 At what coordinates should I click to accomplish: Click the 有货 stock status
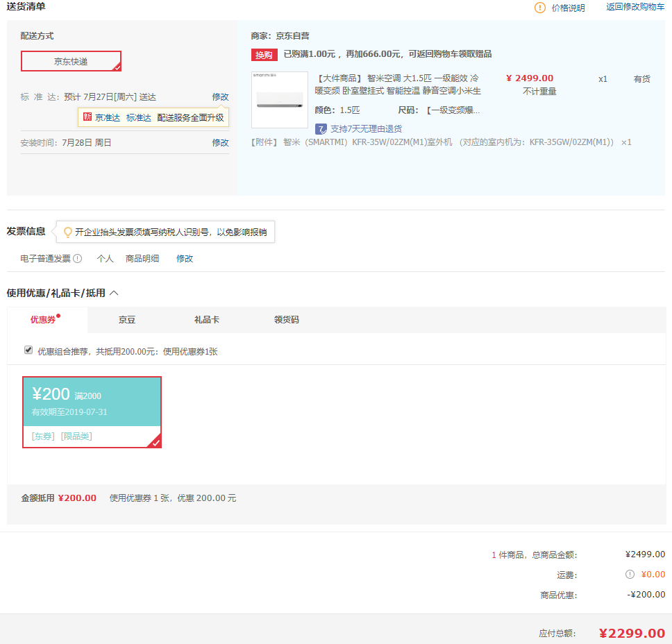[x=641, y=79]
